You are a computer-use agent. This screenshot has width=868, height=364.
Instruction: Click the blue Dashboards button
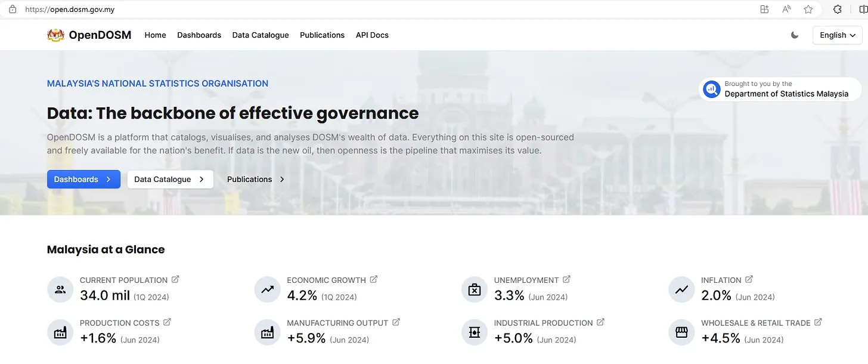click(x=83, y=179)
